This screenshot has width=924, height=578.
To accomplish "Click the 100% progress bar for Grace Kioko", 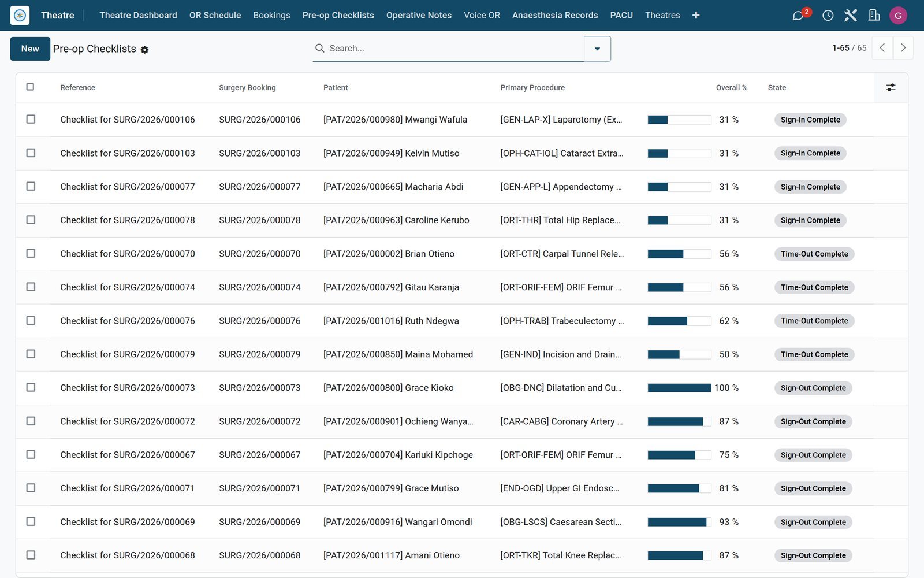I will click(679, 388).
